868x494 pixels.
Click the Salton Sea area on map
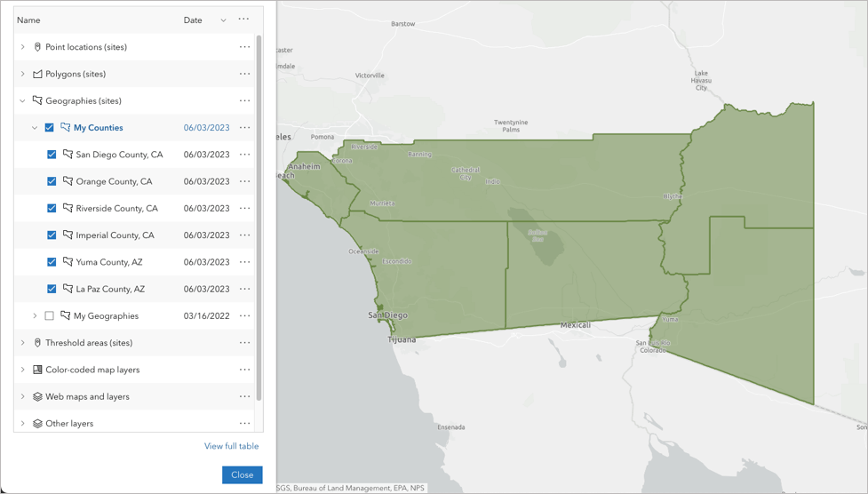536,235
